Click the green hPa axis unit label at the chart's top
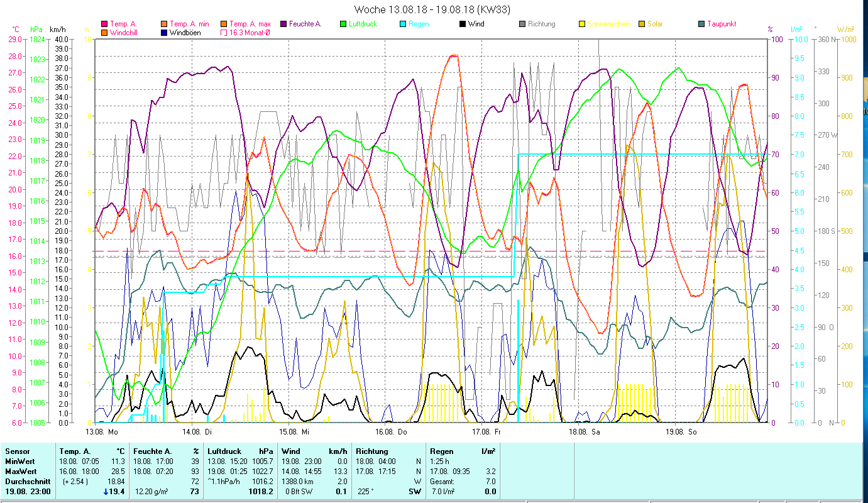The height and width of the screenshot is (503, 868). tap(36, 30)
